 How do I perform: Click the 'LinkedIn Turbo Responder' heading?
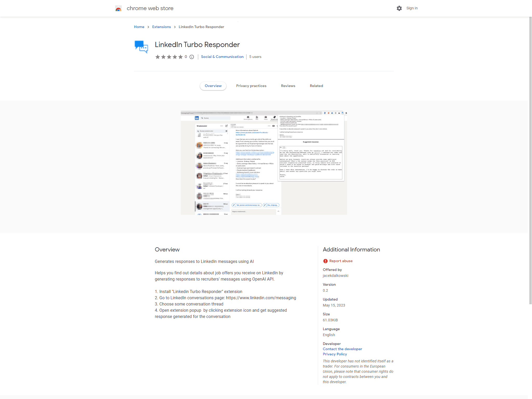pos(197,45)
